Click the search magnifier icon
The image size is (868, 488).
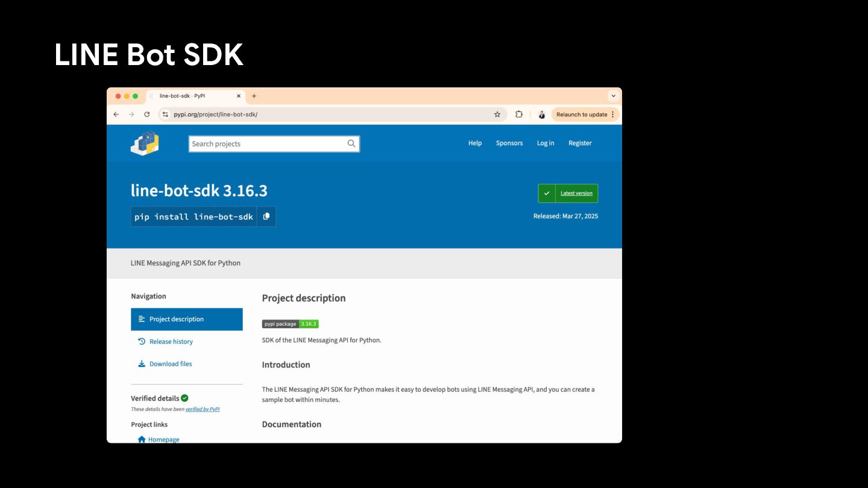(x=351, y=143)
